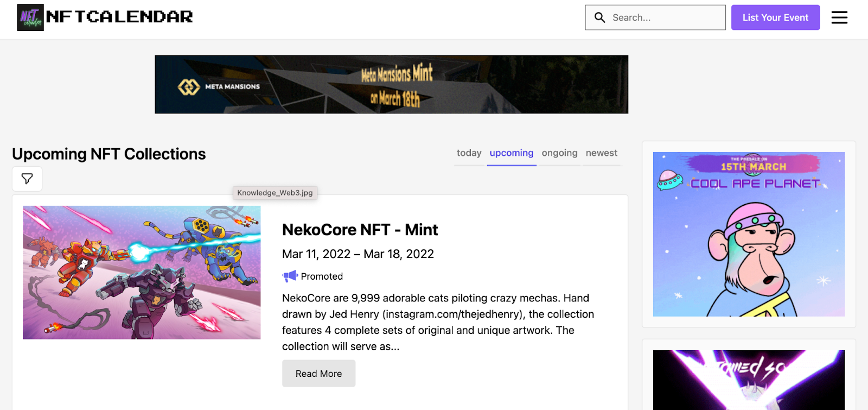868x410 pixels.
Task: Click the 'Upcoming NFT Collections' heading
Action: point(109,154)
